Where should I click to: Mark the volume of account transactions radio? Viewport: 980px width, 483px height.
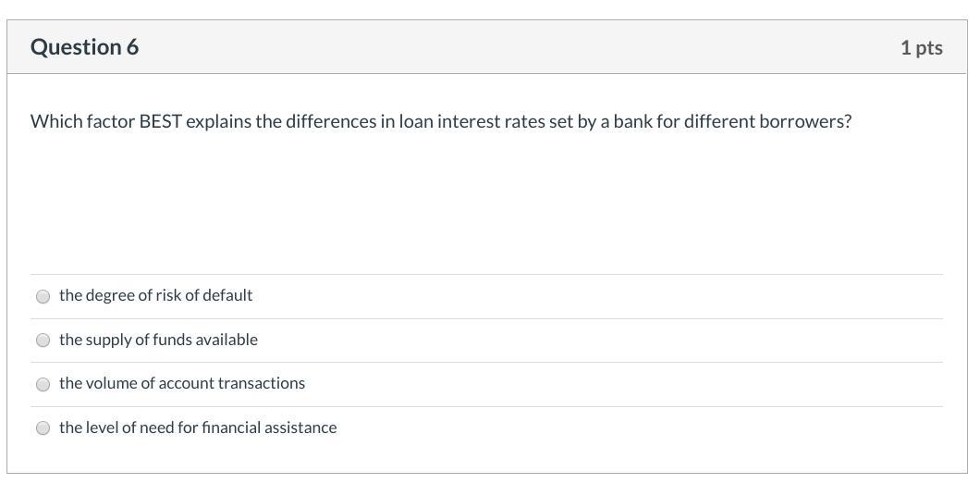point(43,384)
